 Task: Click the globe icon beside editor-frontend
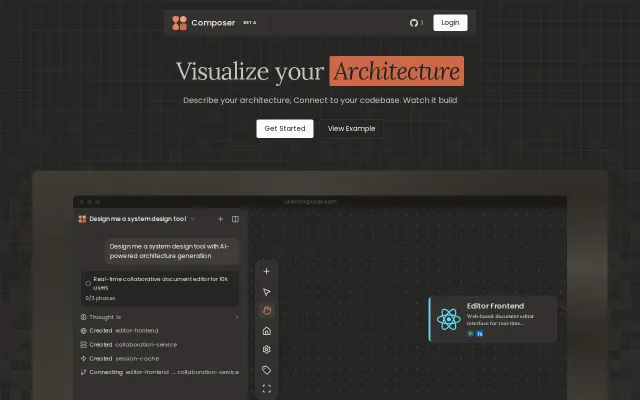click(x=84, y=331)
